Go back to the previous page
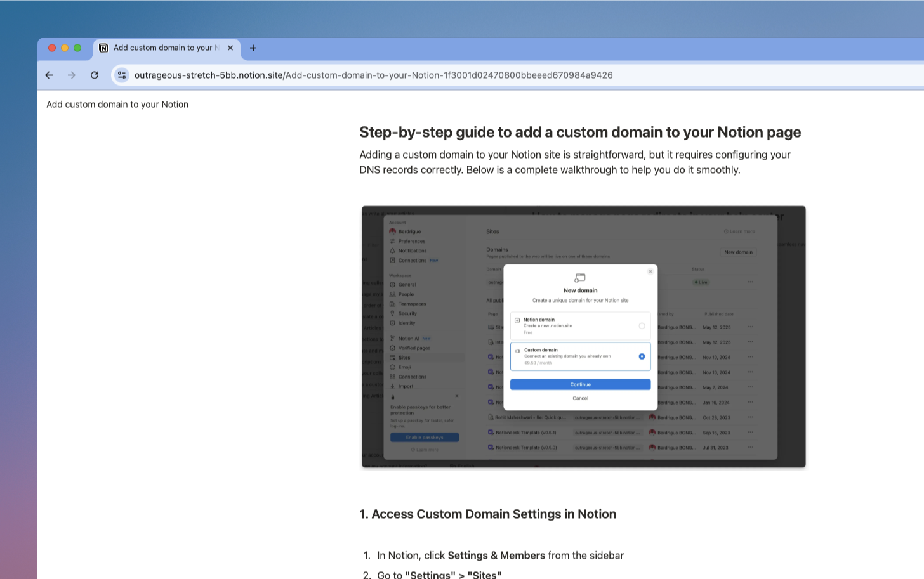The width and height of the screenshot is (924, 579). [x=49, y=75]
